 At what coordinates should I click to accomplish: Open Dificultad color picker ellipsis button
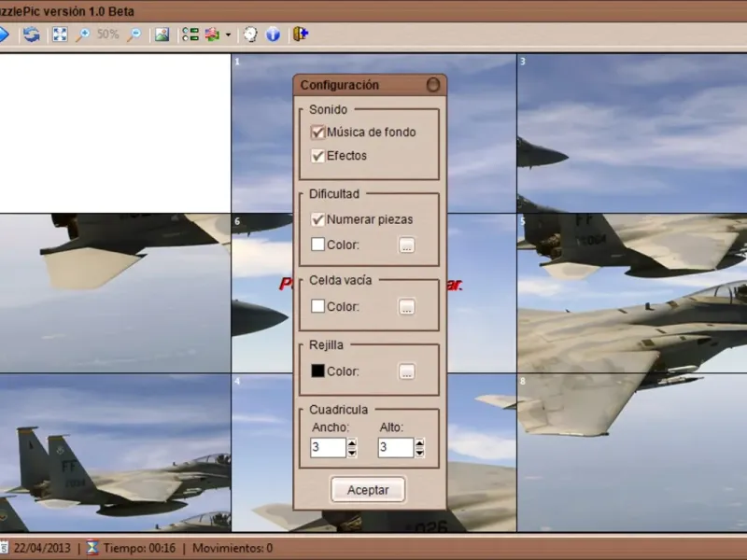(406, 245)
